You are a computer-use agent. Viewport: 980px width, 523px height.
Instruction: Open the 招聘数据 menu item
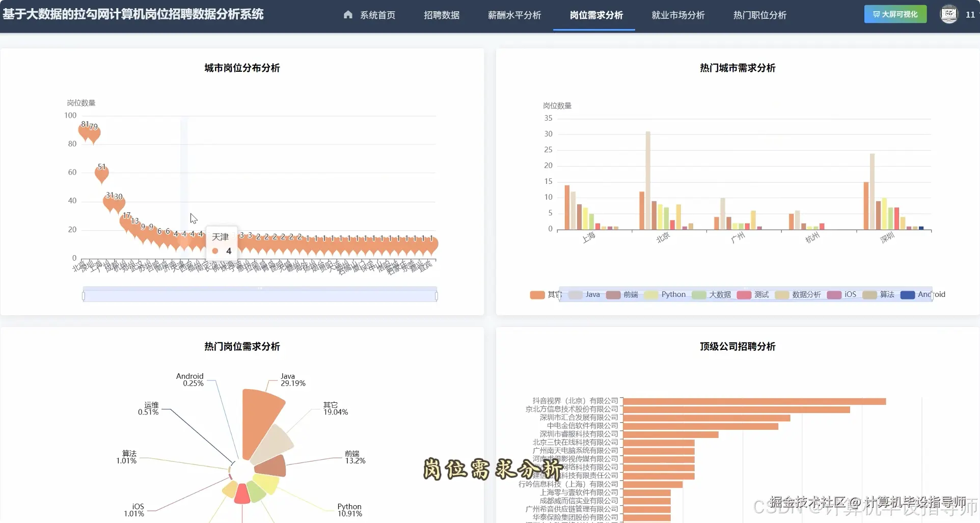tap(442, 15)
